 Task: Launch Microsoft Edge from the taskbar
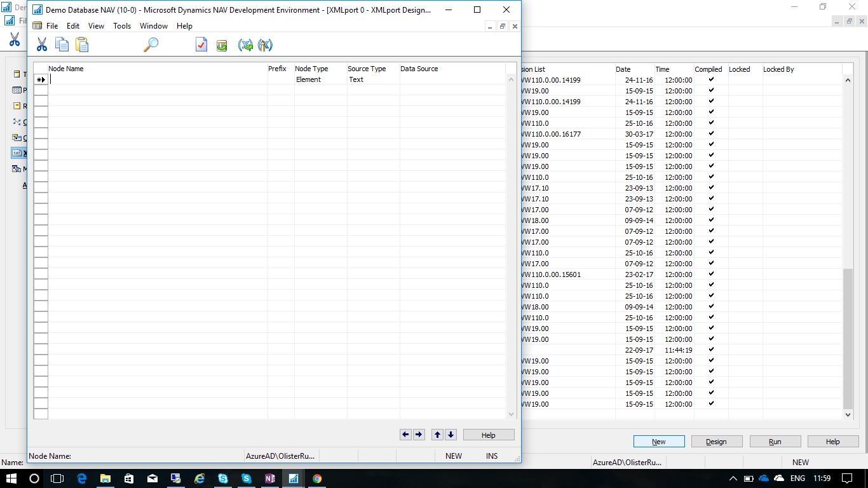pyautogui.click(x=82, y=478)
